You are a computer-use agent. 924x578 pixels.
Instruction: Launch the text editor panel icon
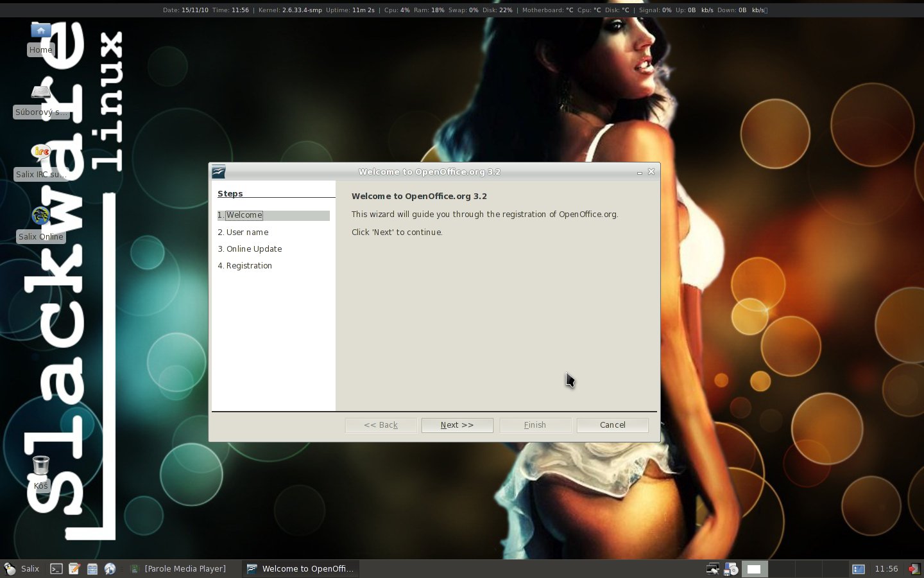[74, 568]
